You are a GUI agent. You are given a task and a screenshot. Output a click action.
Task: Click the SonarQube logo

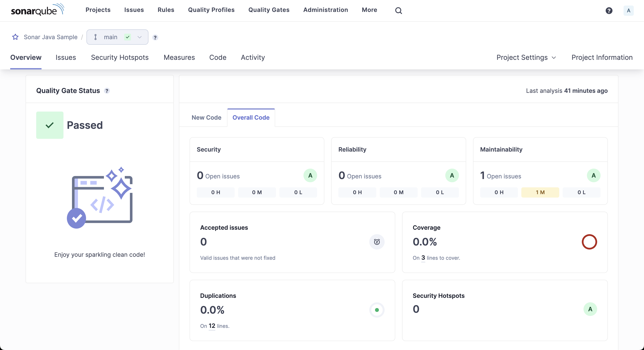pos(37,10)
